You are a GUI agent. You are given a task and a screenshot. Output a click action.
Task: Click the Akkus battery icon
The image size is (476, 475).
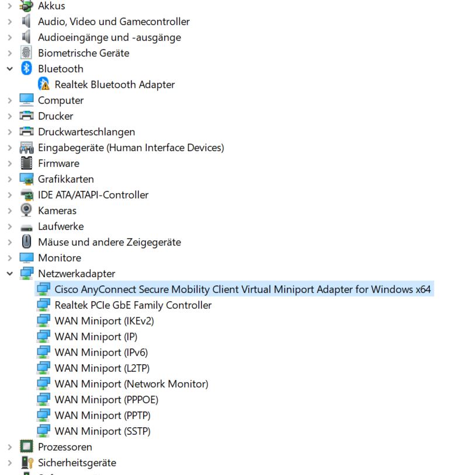[26, 5]
